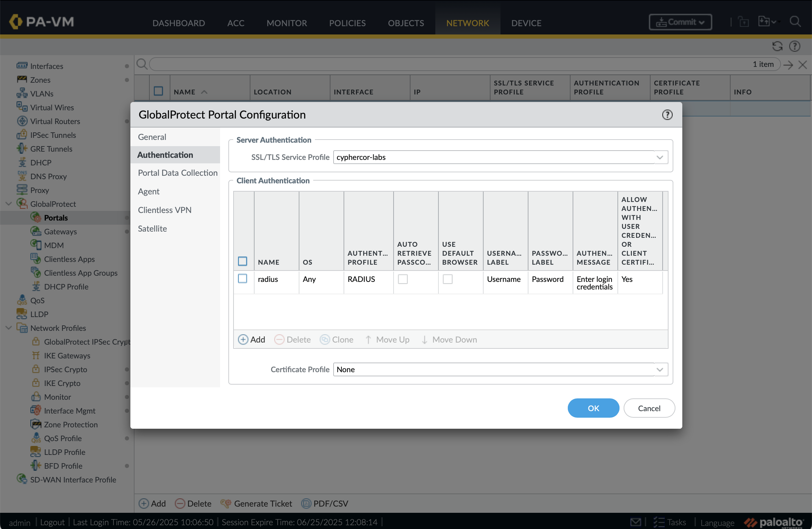Open the SSL/TLS Service Profile dropdown
This screenshot has height=529, width=812.
click(x=660, y=157)
